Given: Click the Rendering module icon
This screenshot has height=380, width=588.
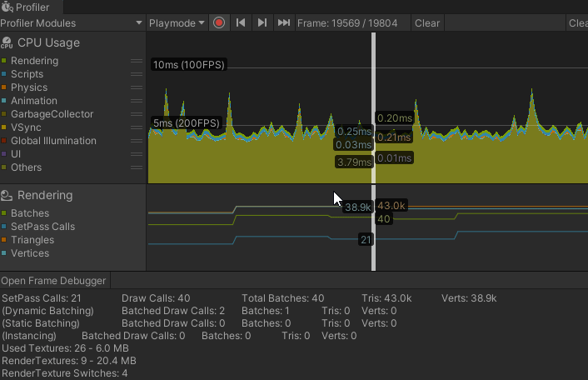Looking at the screenshot, I should 7,196.
